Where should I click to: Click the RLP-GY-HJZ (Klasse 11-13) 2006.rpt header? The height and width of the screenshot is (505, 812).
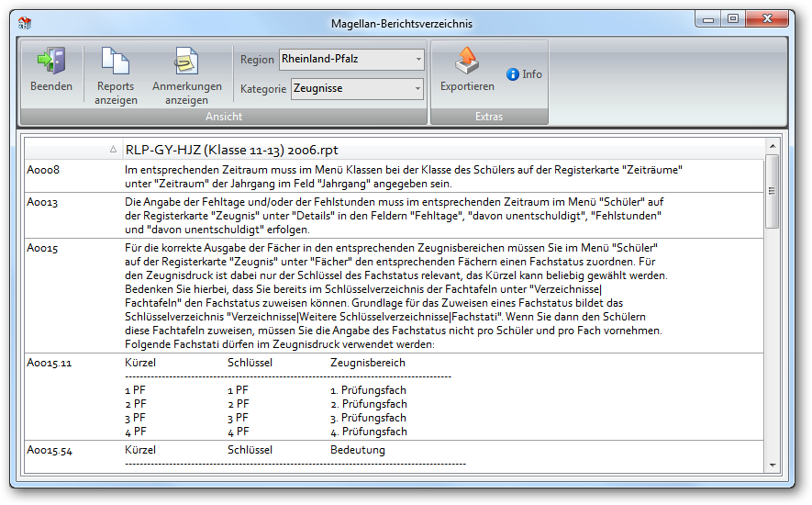tap(231, 150)
